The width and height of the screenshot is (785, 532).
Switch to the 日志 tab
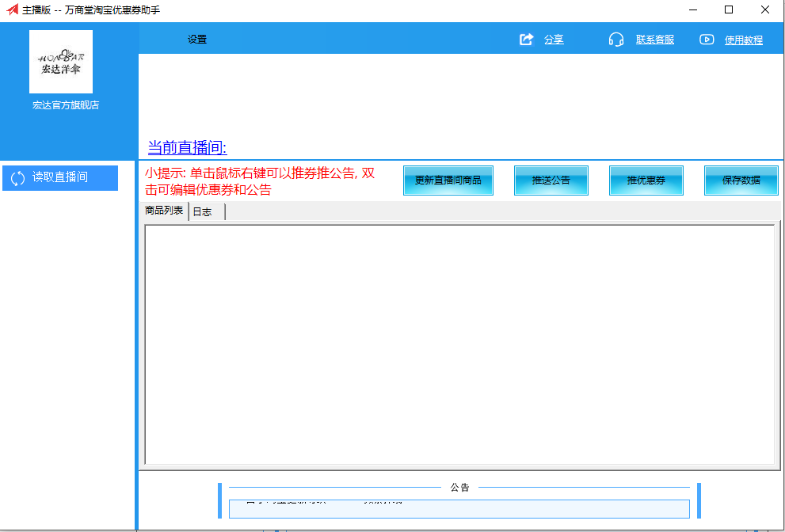204,211
